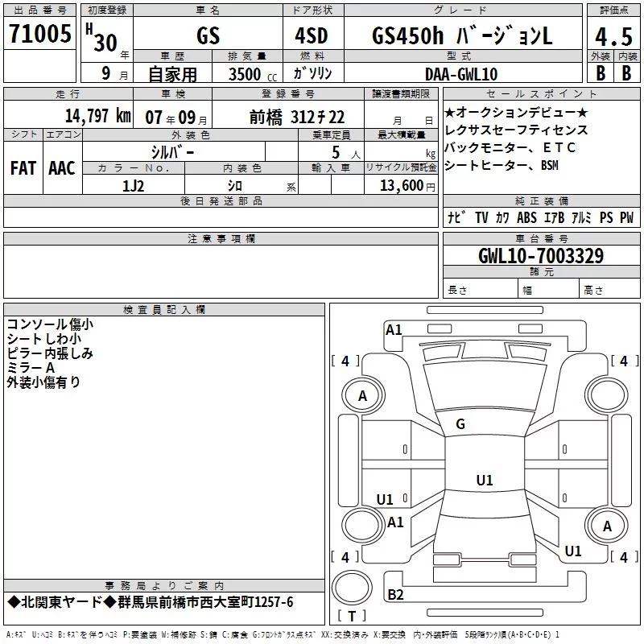Click inspector note コンソール傷小
The height and width of the screenshot is (644, 644).
(x=50, y=324)
